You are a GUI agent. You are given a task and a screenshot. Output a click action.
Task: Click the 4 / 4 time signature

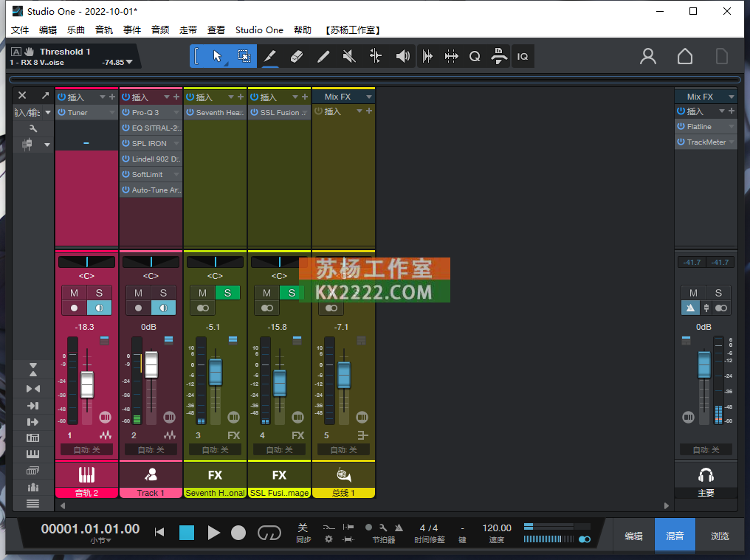(429, 528)
